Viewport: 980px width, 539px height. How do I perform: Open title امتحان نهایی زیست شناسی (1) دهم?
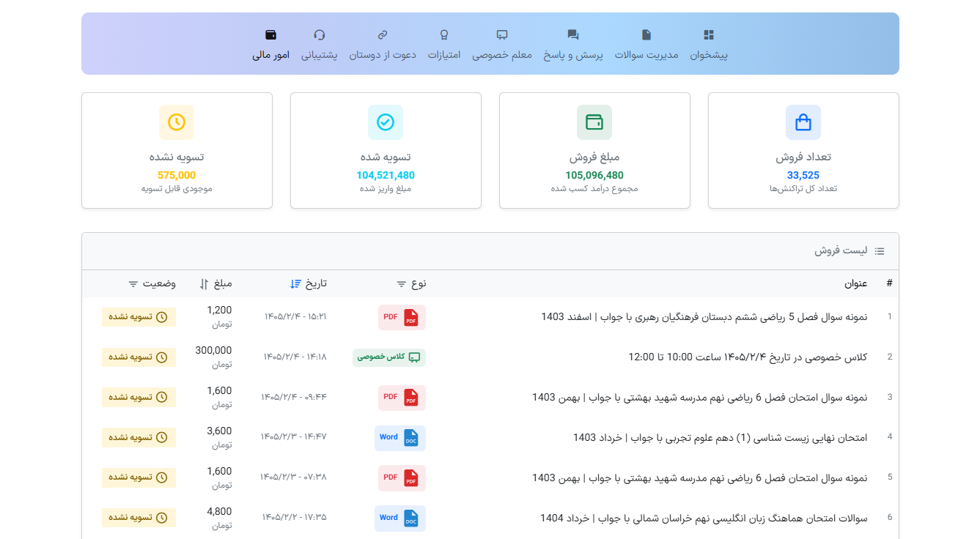pyautogui.click(x=721, y=437)
